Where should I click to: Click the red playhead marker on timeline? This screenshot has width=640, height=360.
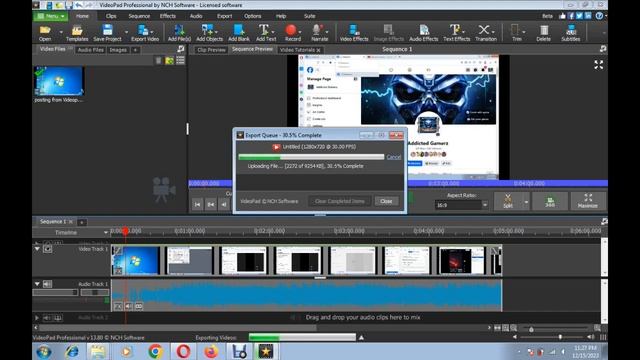click(125, 231)
